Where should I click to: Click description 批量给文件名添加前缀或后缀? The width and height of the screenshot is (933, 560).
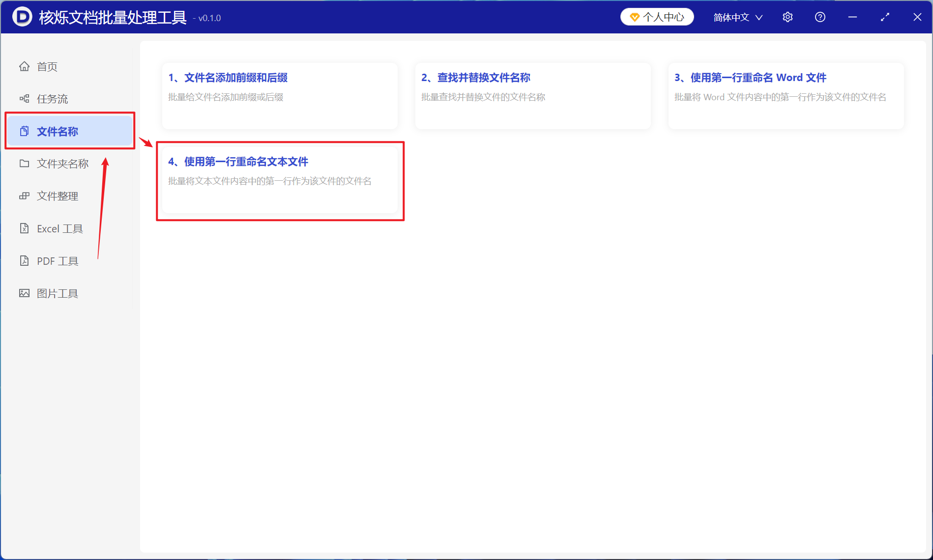tap(226, 97)
